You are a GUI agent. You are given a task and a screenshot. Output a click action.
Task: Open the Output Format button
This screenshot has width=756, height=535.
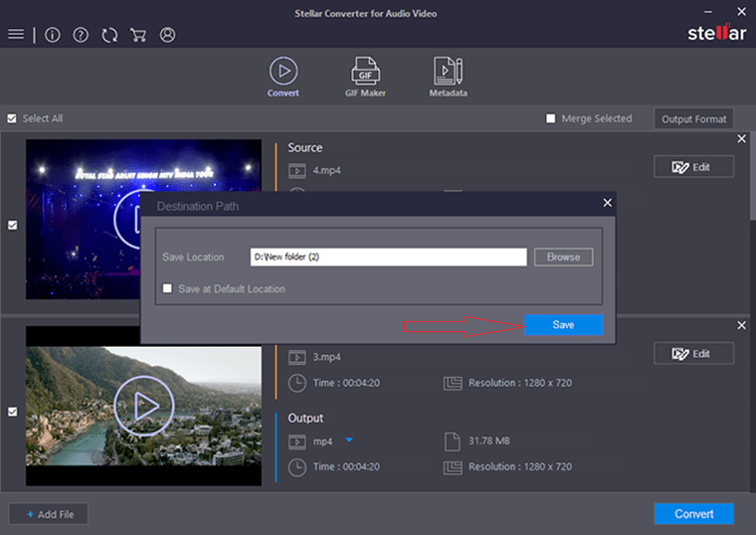click(693, 119)
